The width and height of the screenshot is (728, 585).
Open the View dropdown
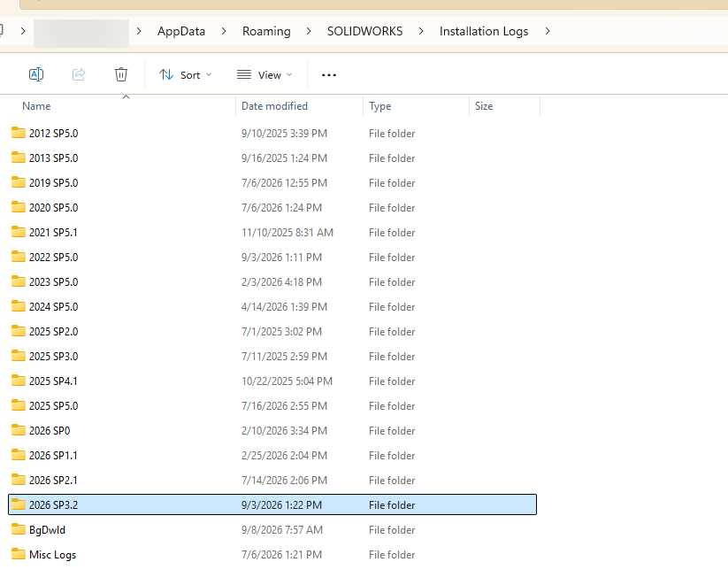click(264, 75)
